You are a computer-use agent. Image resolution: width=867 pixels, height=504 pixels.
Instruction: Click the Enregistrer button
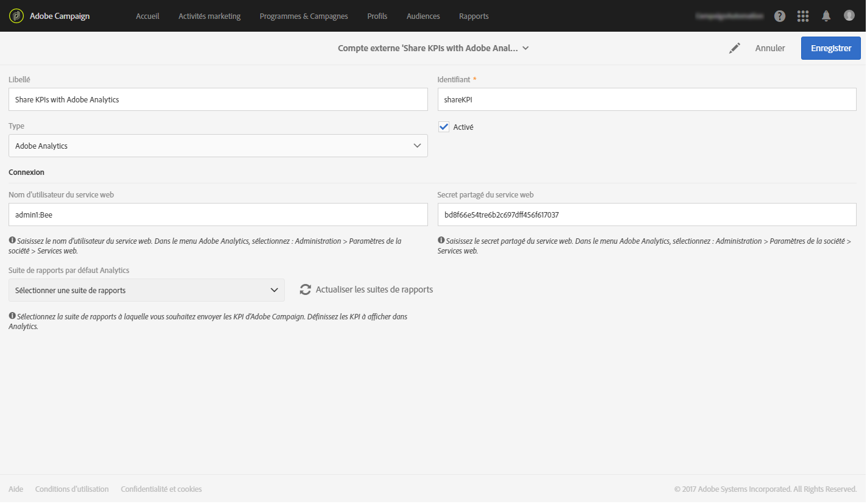pyautogui.click(x=831, y=48)
